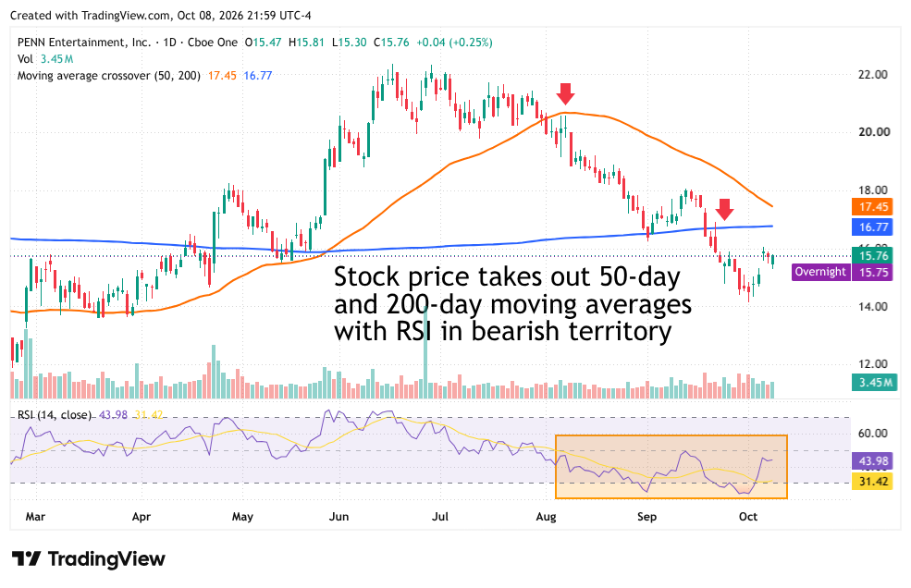Click the orange 17.45 price axis tag

point(873,206)
